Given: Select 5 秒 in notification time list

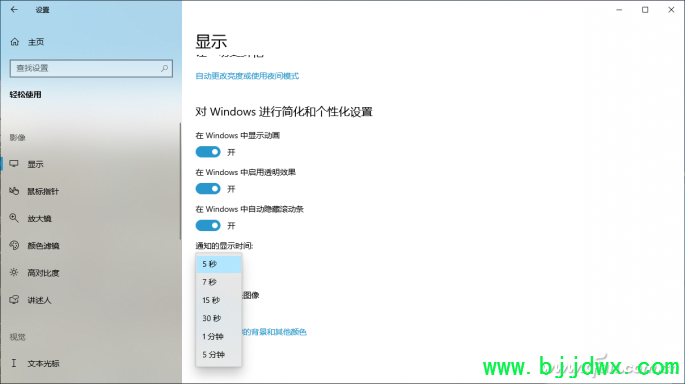Looking at the screenshot, I should tap(219, 264).
